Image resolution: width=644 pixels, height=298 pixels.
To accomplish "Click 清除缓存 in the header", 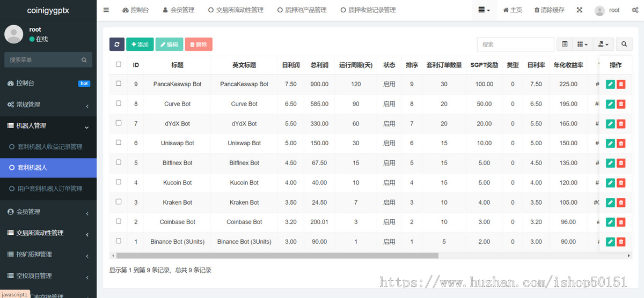I will coord(550,10).
